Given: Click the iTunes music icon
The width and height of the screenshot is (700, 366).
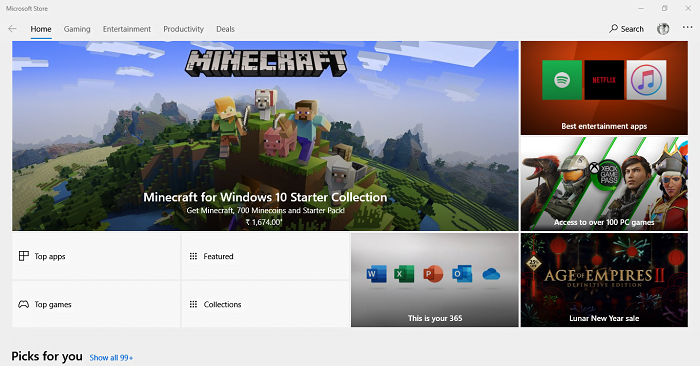Looking at the screenshot, I should (x=646, y=80).
